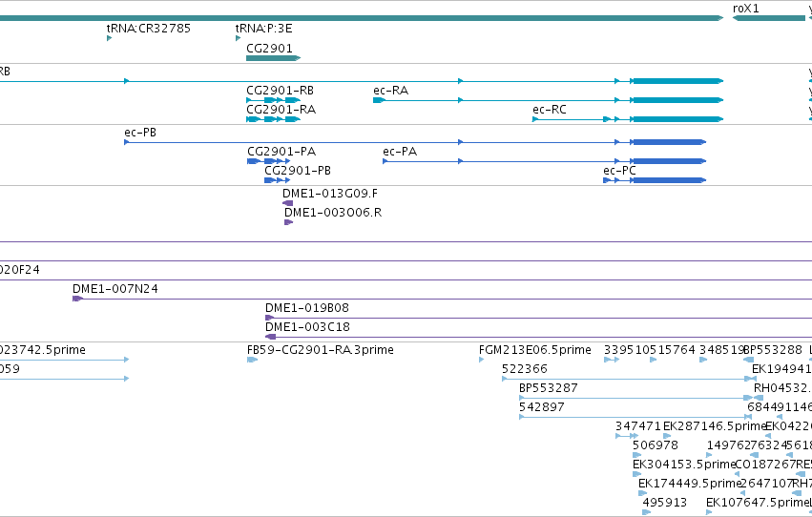Click the DME1-013G09.F marker glyph

(288, 203)
